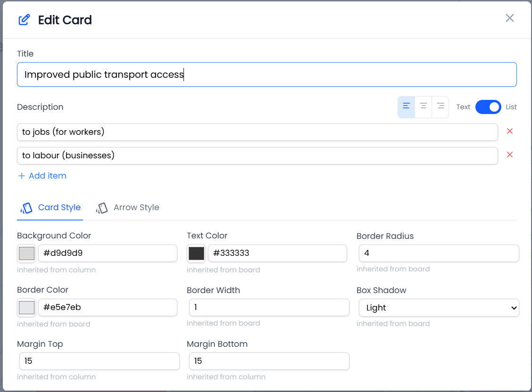
Task: Click 'inherited from column' under Background Color
Action: pyautogui.click(x=56, y=270)
